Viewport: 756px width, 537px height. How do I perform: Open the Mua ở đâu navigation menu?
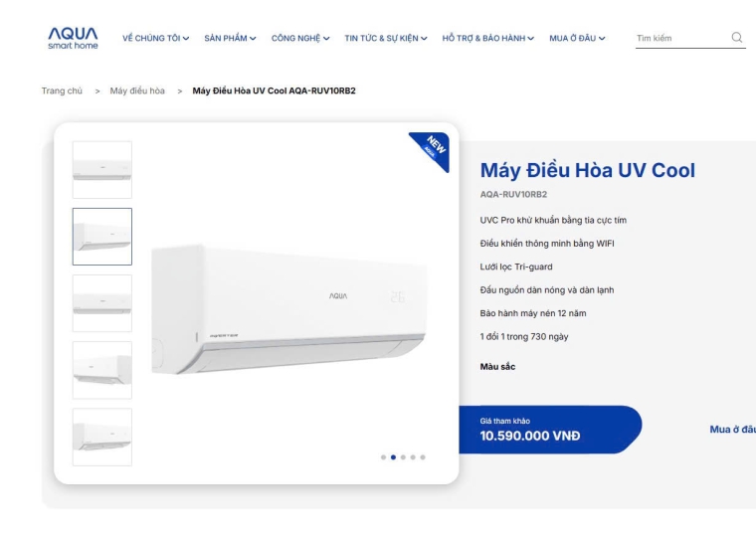(577, 38)
